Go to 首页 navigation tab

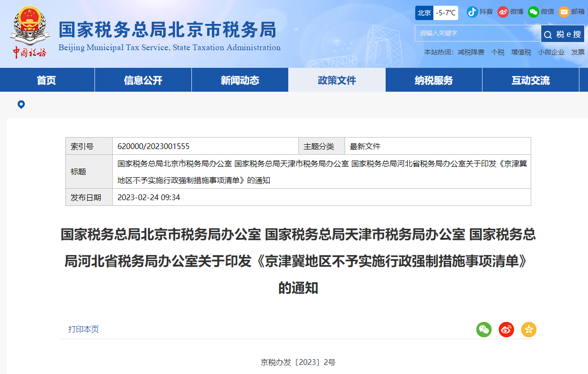46,80
